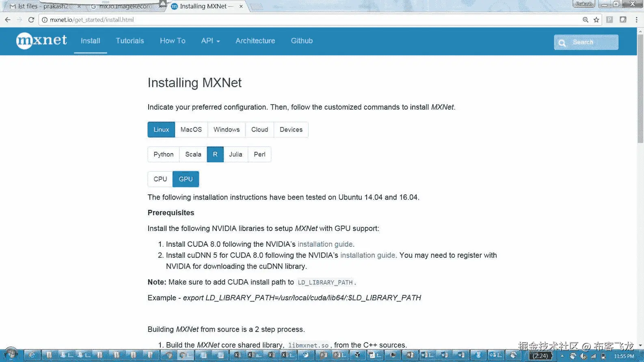Select the Cloud platform option
The height and width of the screenshot is (362, 644).
click(259, 129)
